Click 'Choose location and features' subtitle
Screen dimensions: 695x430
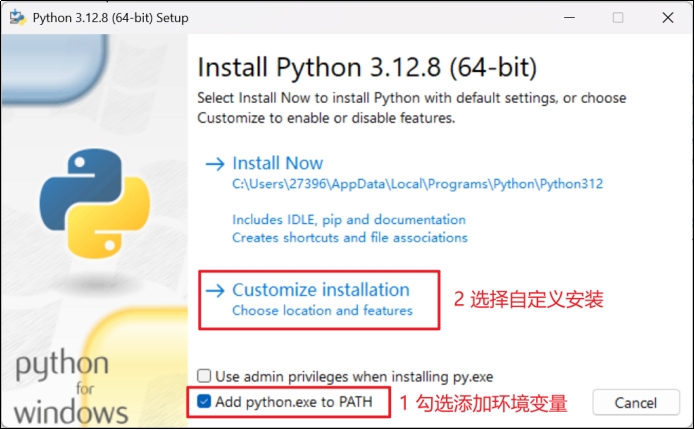click(322, 310)
